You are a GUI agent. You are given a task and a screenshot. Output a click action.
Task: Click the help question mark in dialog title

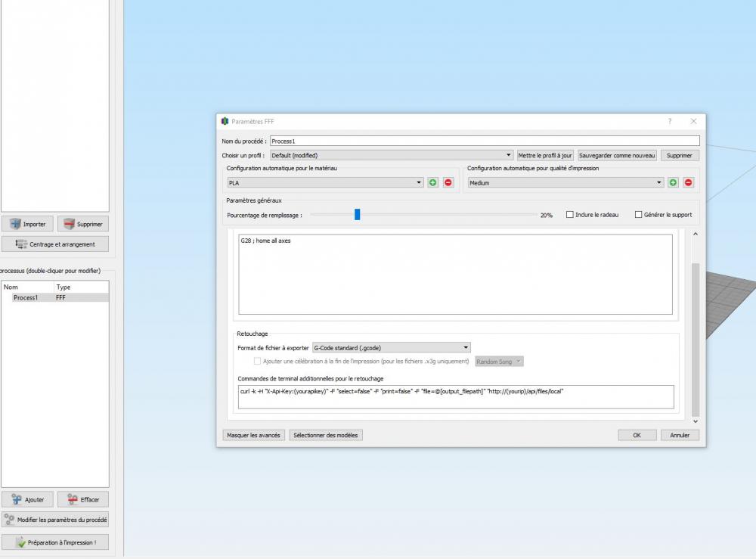point(670,121)
